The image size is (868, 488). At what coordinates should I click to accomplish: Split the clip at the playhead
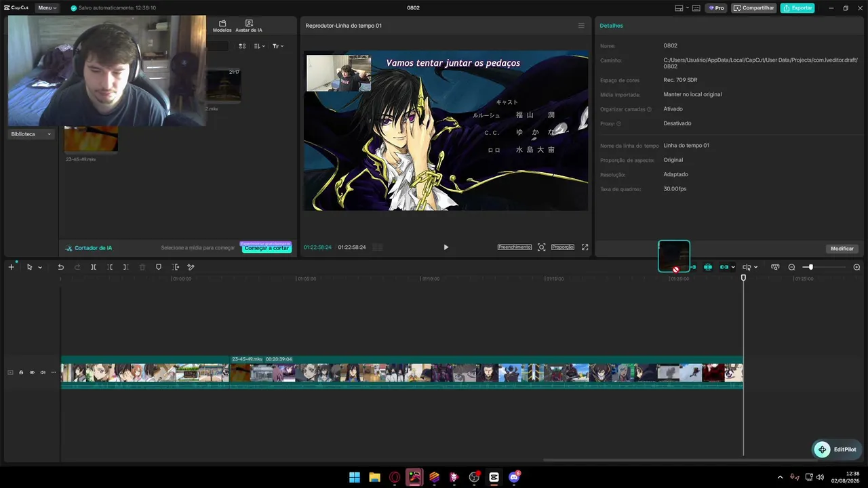point(94,267)
